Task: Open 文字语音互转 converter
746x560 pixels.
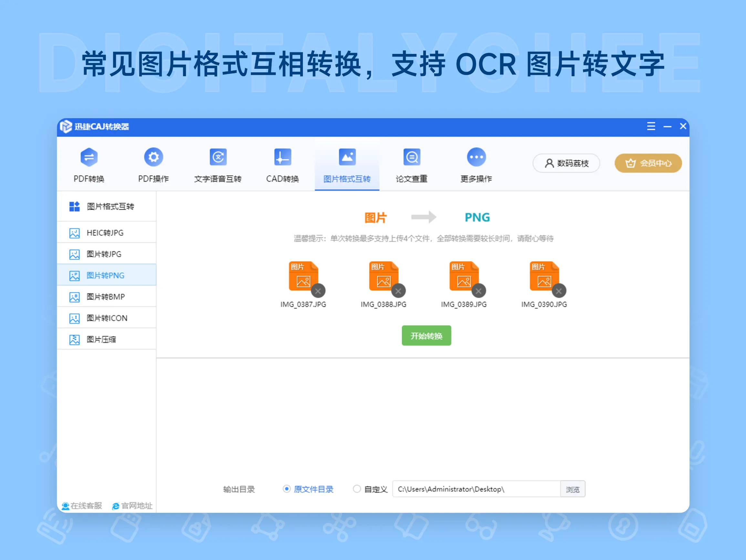Action: (218, 165)
